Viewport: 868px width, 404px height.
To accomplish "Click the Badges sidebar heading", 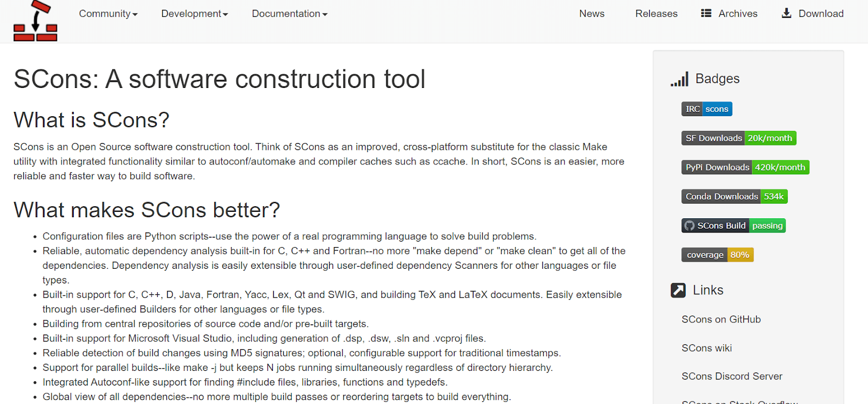I will pos(717,79).
